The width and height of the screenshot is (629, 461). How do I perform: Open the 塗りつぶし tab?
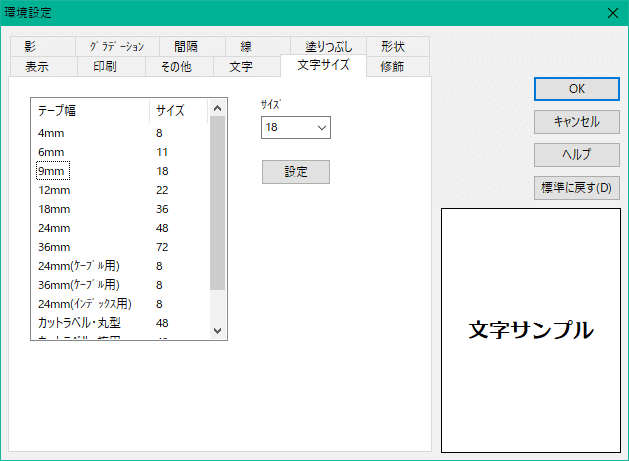tap(329, 46)
